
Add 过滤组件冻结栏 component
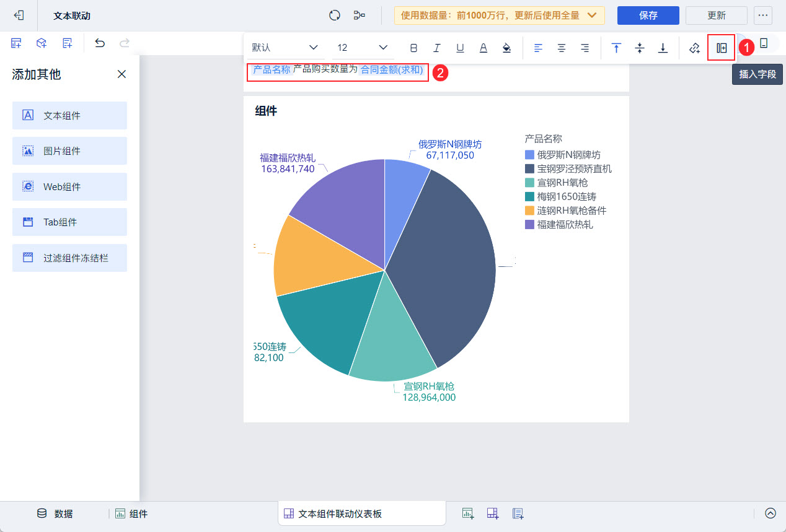pos(69,258)
